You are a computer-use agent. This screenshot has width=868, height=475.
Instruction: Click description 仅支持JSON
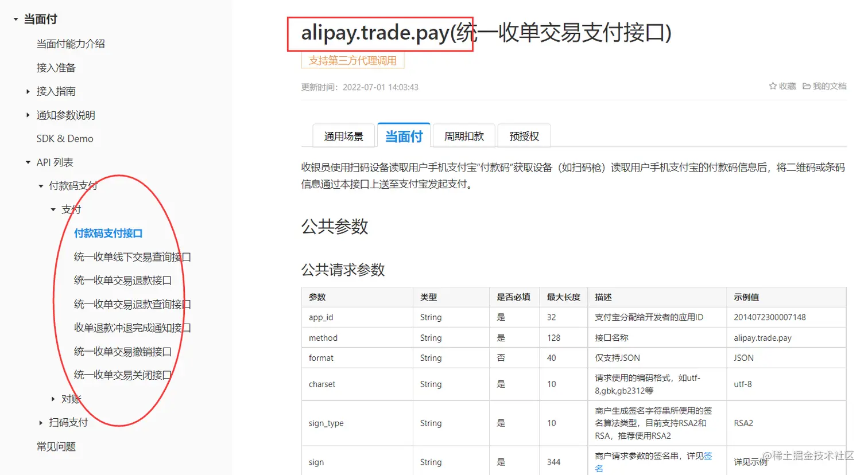coord(617,358)
